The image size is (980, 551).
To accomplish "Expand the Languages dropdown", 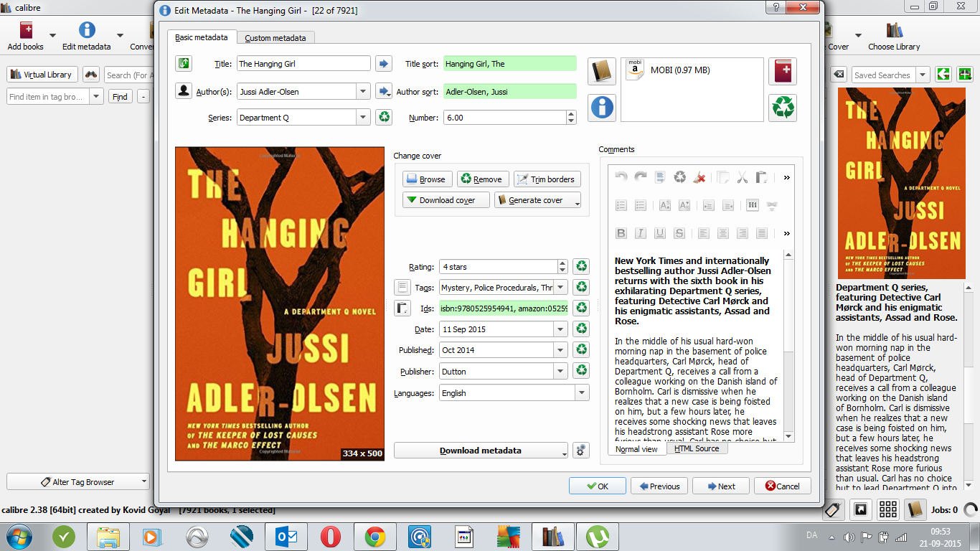I will point(581,393).
